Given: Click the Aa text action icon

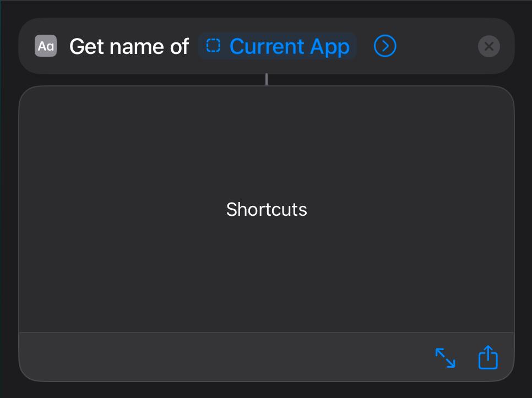Looking at the screenshot, I should point(46,46).
